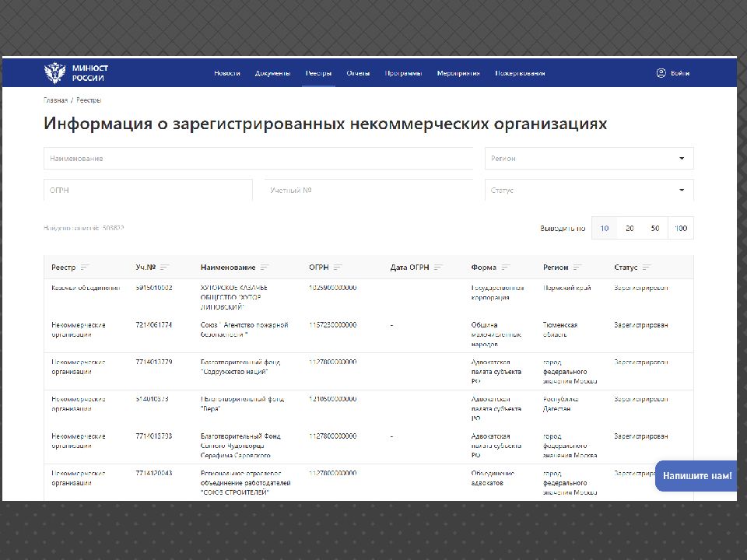Sort by ОГРН column icon
Viewport: 747px width, 560px height.
pos(338,267)
